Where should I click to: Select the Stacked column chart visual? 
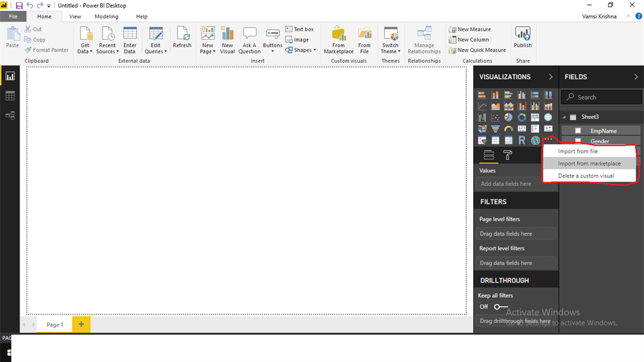496,95
